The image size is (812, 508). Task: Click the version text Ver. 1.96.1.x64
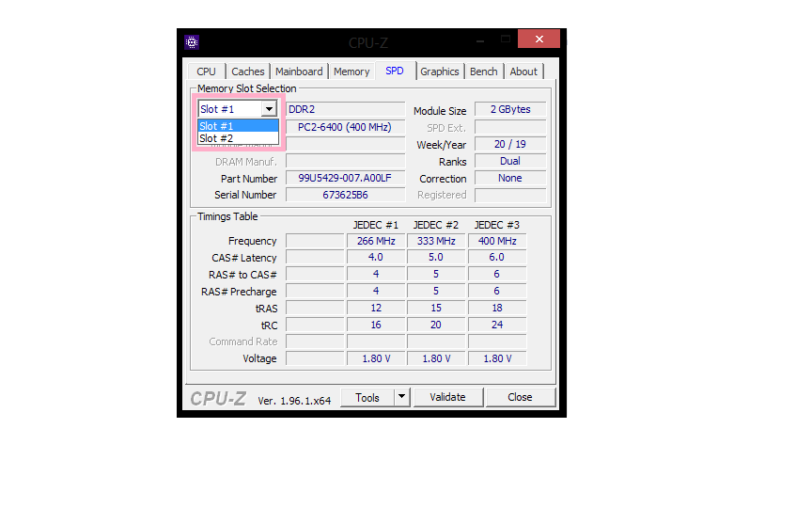point(294,401)
